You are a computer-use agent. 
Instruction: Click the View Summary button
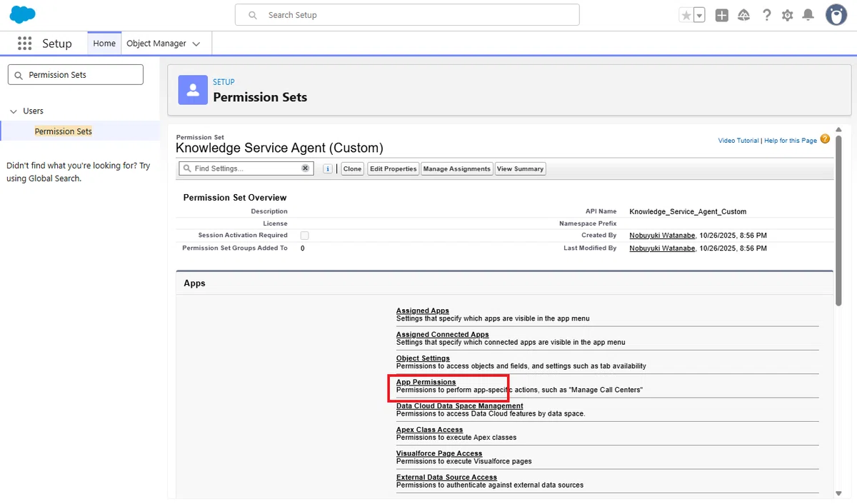(x=520, y=168)
